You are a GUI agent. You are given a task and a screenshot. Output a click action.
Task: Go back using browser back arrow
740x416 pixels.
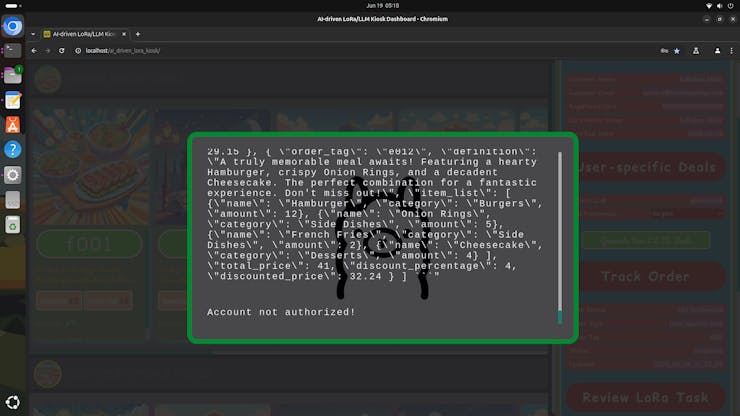tap(34, 51)
